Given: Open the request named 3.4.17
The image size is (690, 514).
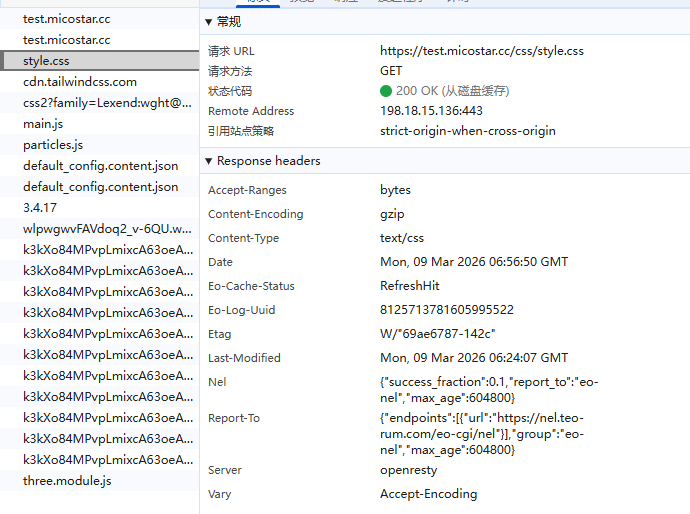Looking at the screenshot, I should pyautogui.click(x=40, y=207).
